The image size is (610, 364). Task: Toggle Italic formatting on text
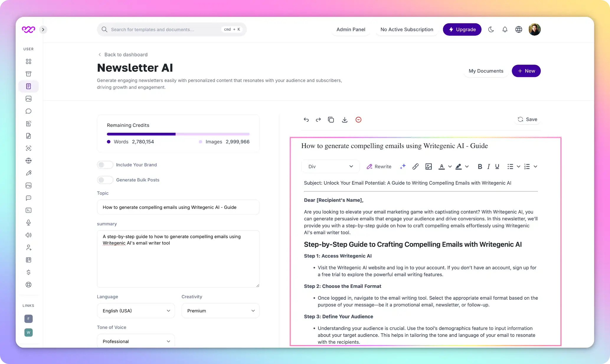(488, 166)
